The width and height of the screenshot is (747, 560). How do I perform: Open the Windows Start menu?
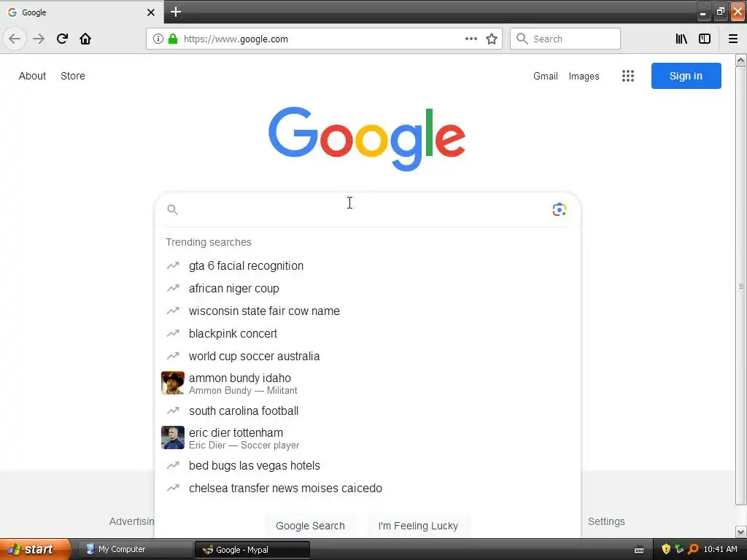coord(35,549)
